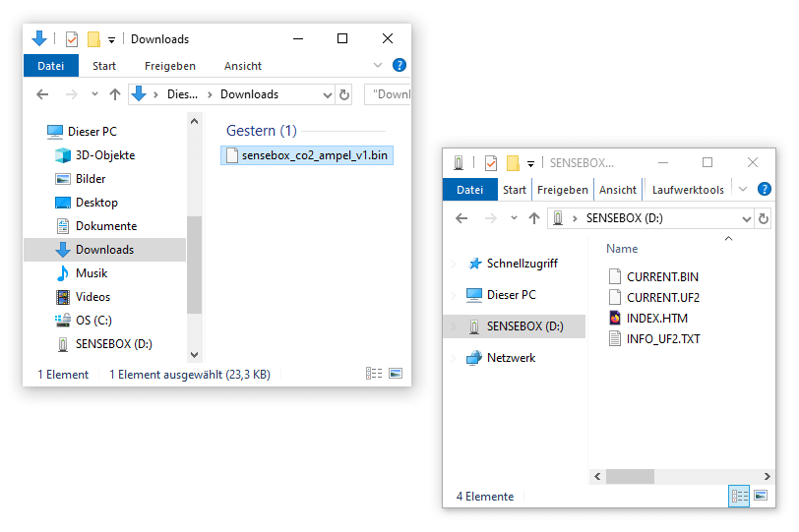Open recent locations dropdown in Downloads window
Viewport: 799px width, 532px height.
click(94, 94)
